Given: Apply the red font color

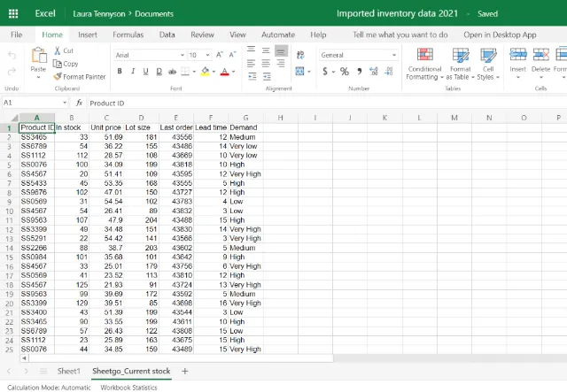Looking at the screenshot, I should pos(224,72).
